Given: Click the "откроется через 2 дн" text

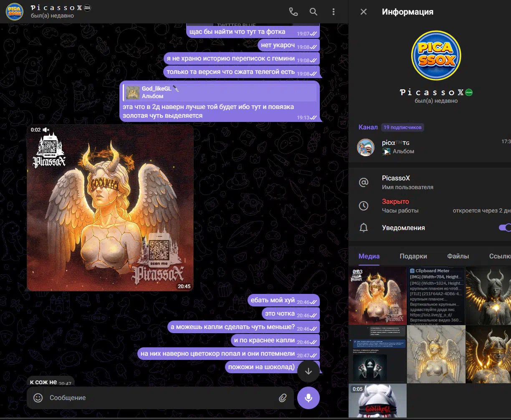Looking at the screenshot, I should tap(482, 210).
